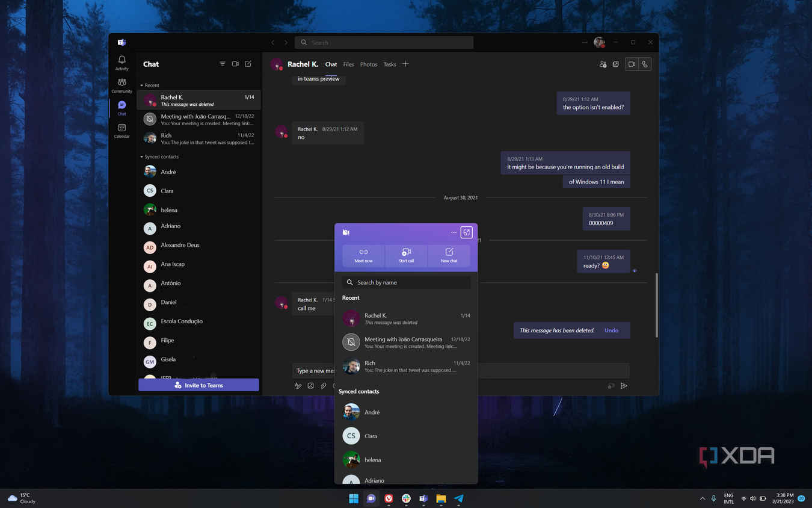Go forward with the right arrow in title bar
Image resolution: width=812 pixels, height=508 pixels.
(x=286, y=43)
